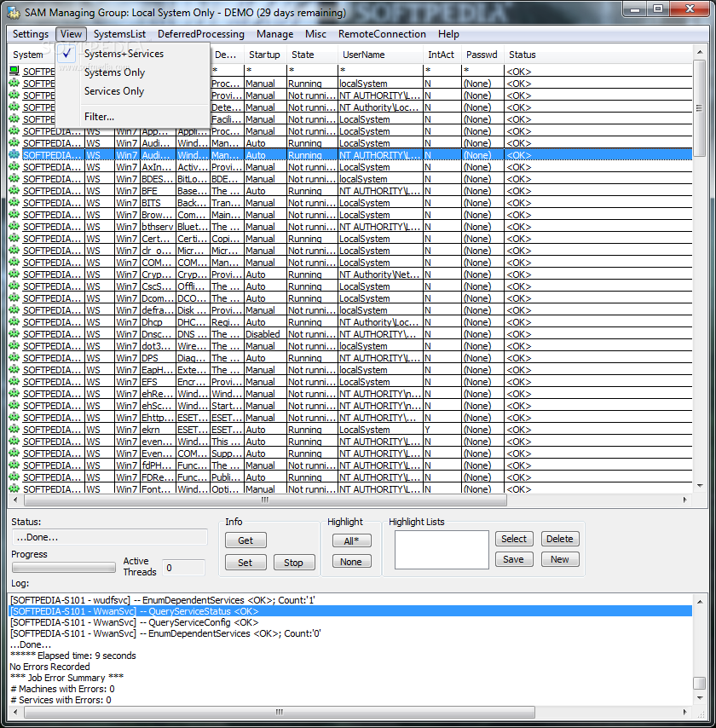Click the service icon of ehRe... row
The height and width of the screenshot is (728, 716).
tap(14, 393)
